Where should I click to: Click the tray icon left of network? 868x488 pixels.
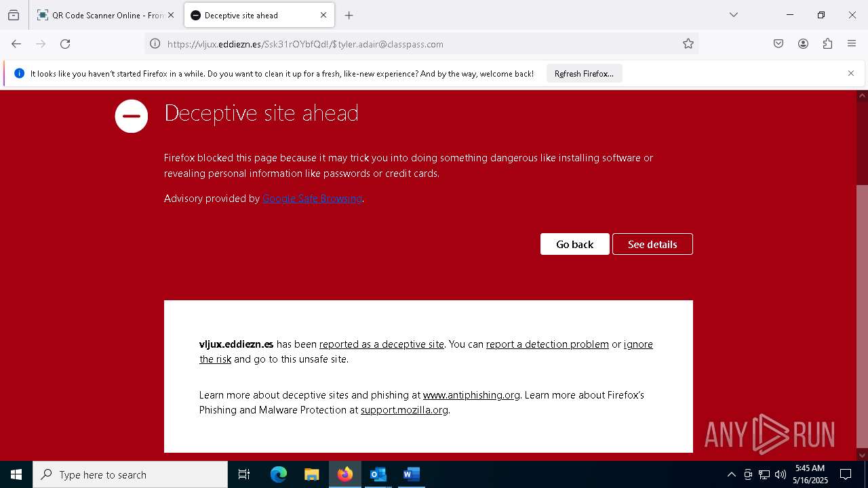tap(748, 474)
